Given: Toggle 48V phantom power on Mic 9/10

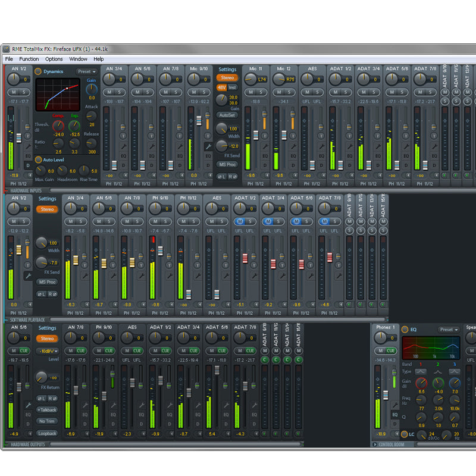Looking at the screenshot, I should coord(221,87).
